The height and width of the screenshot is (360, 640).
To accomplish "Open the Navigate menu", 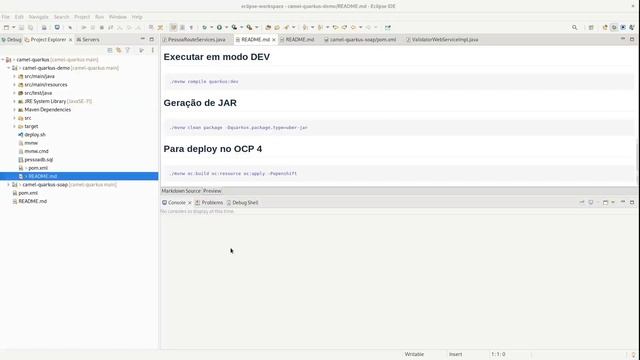I will tap(39, 17).
